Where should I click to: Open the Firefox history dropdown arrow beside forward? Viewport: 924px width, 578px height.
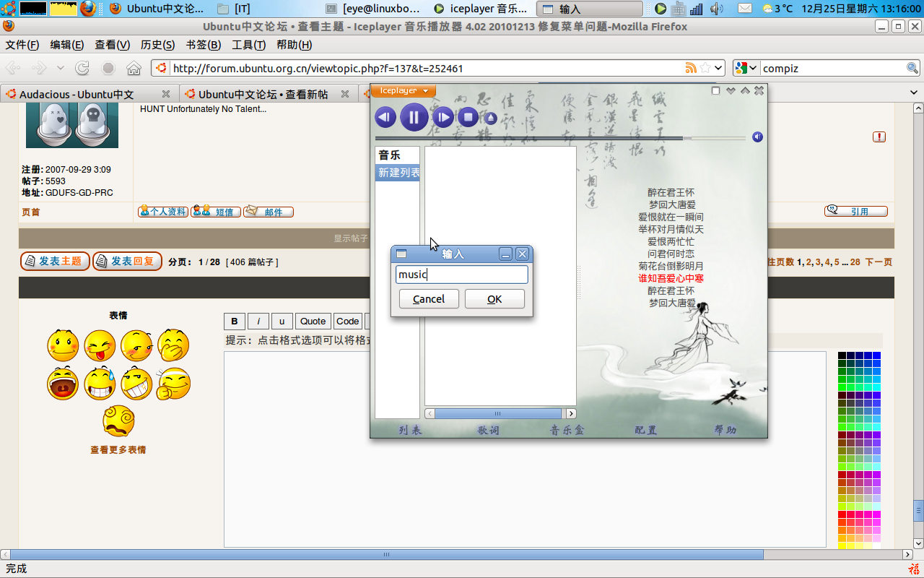[x=61, y=69]
